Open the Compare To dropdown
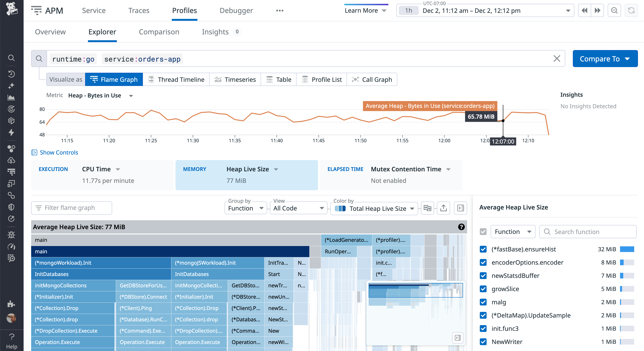Screen dimensions: 644x351 point(605,59)
